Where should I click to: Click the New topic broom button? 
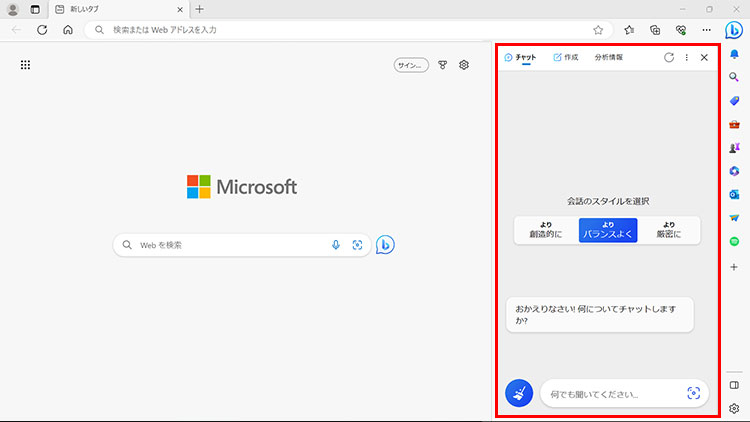[519, 393]
